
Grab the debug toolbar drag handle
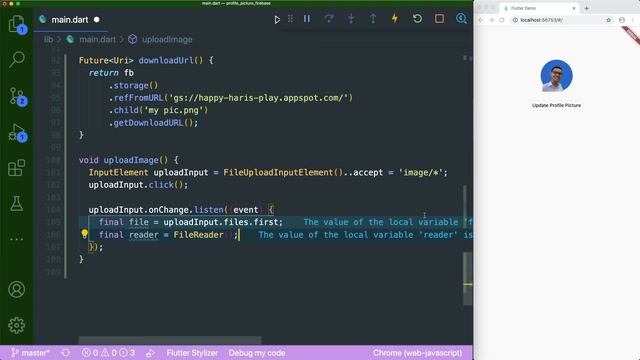[x=290, y=19]
